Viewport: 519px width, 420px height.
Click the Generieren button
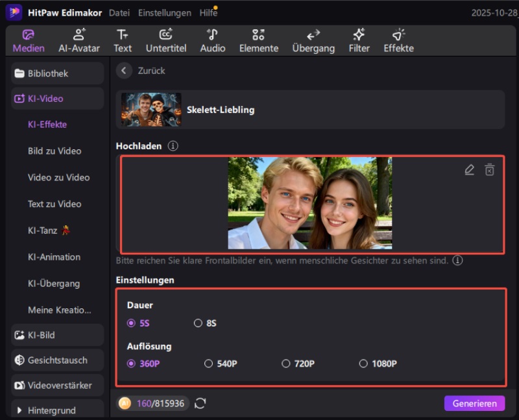point(474,404)
